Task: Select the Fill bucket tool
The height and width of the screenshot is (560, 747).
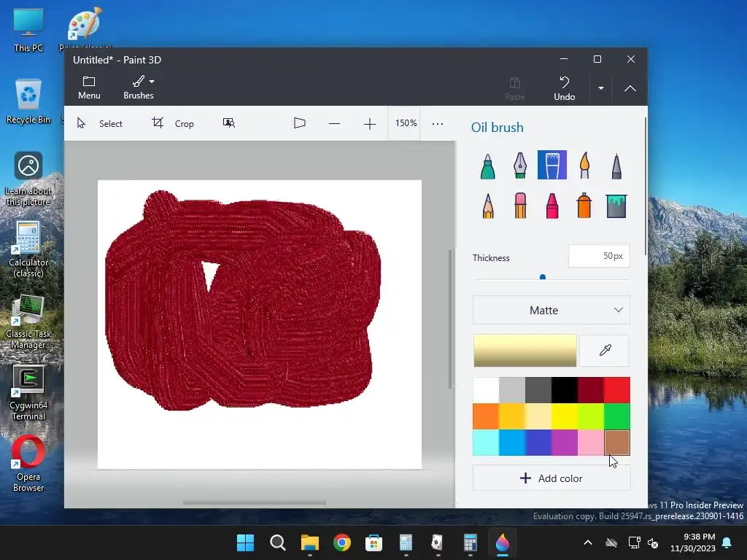Action: [x=616, y=206]
